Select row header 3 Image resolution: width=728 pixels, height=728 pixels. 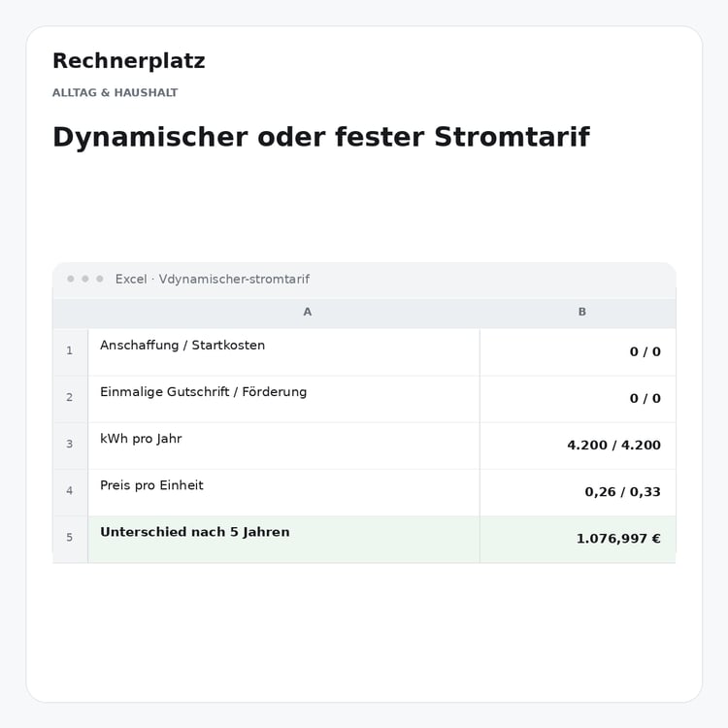[x=70, y=444]
